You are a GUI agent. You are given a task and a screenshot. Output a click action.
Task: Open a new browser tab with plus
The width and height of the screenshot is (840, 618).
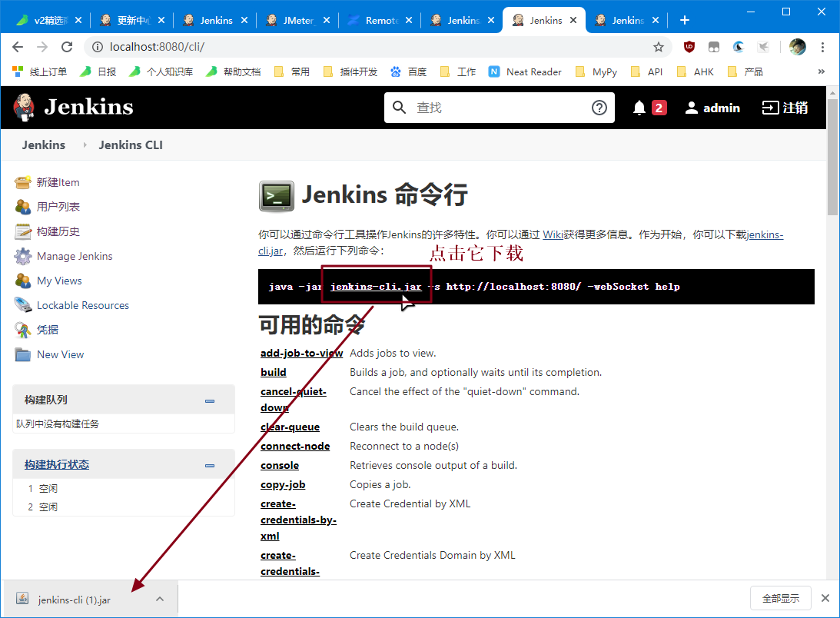coord(684,20)
